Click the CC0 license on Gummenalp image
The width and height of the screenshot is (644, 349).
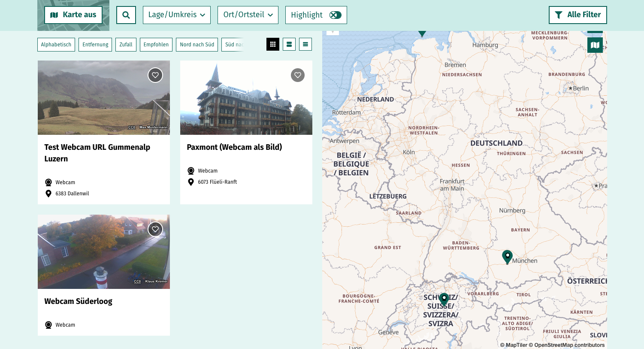[132, 127]
